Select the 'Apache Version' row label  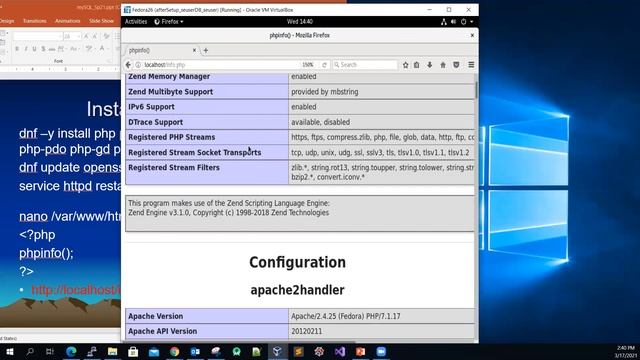[156, 316]
